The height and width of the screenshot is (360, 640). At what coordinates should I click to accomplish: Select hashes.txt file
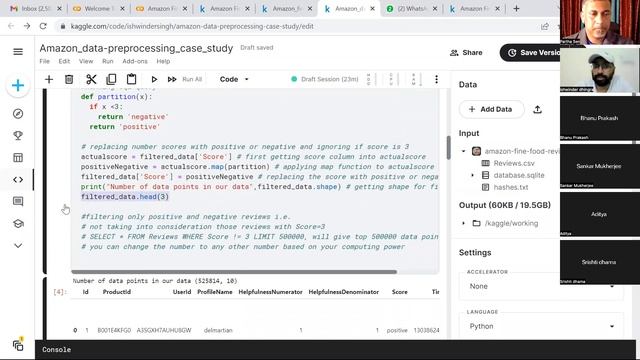511,187
